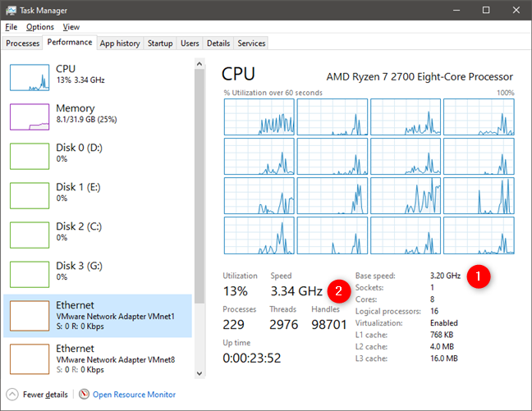
Task: Click the sidebar scroll down arrow
Action: [199, 373]
